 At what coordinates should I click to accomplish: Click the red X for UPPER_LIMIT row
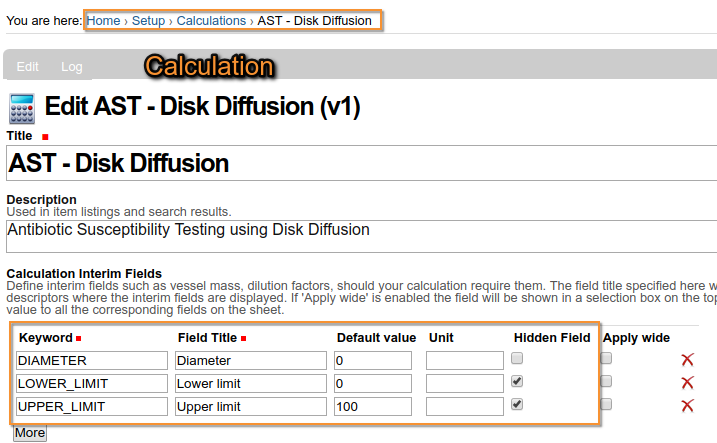pos(687,406)
